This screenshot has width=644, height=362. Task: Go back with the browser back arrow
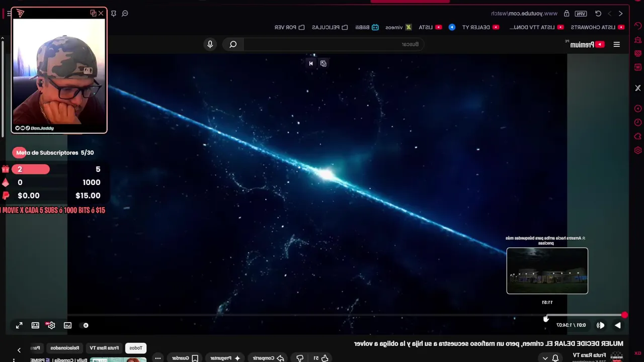click(621, 14)
